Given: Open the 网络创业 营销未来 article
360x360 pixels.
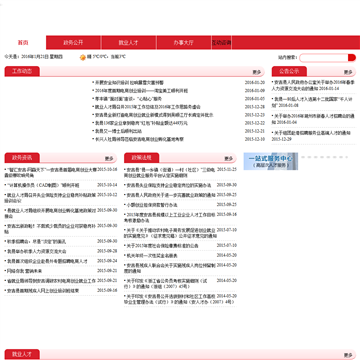Looking at the screenshot, I should coord(23,271).
